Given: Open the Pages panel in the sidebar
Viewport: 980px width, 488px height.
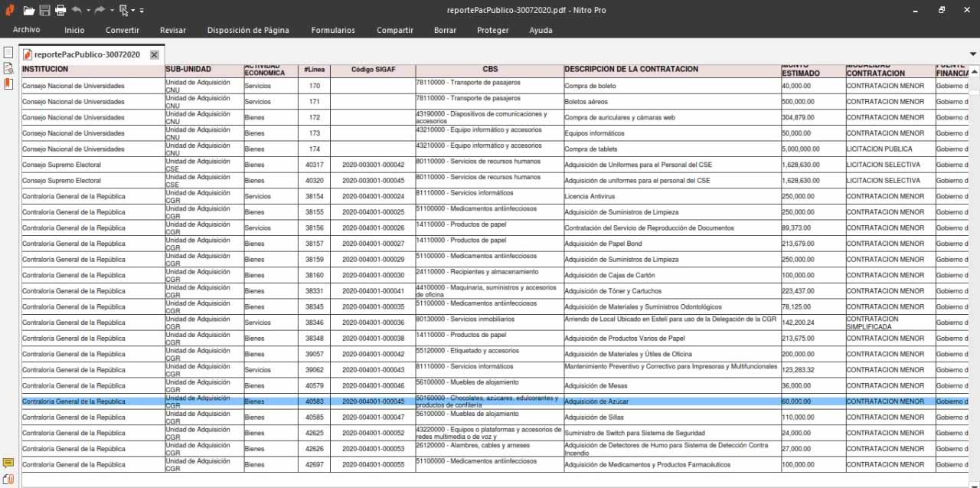Looking at the screenshot, I should [x=8, y=53].
